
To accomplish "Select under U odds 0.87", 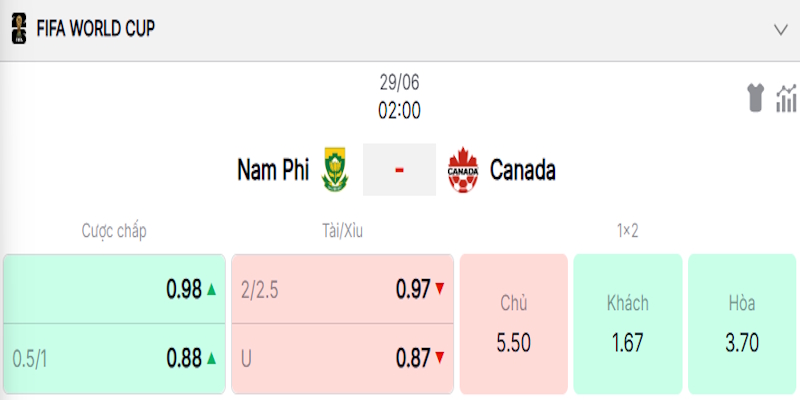I will [x=342, y=359].
